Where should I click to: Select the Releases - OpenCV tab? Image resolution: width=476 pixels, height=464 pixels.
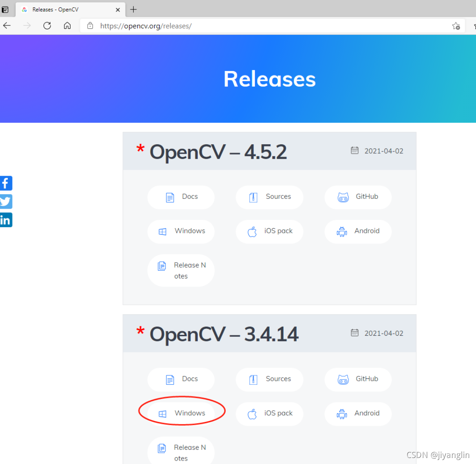(71, 10)
